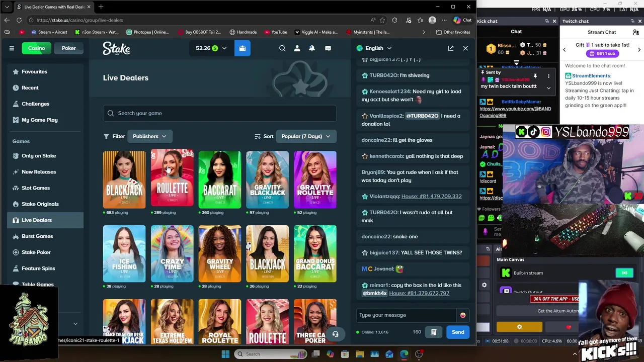This screenshot has height=362, width=644.
Task: Open Copilot Chat button in browser
Action: pos(462,20)
